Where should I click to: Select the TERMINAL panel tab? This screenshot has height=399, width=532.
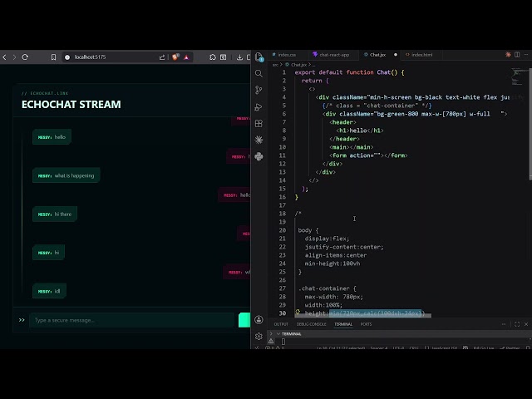[x=343, y=324]
